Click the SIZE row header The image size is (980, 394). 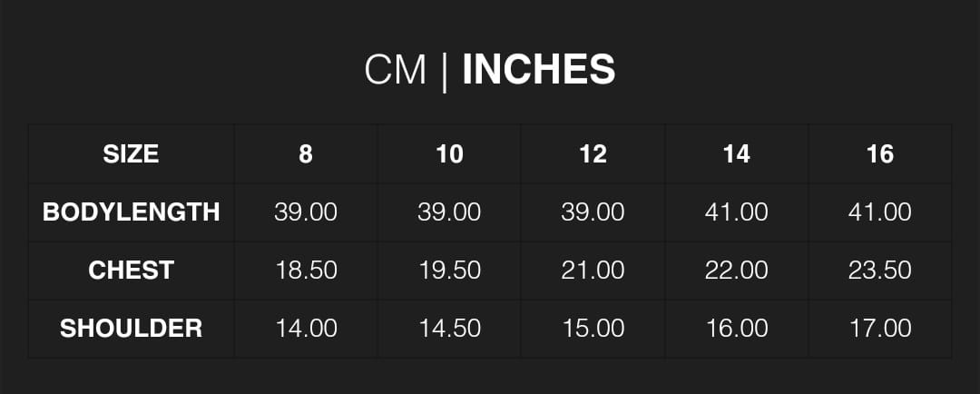point(131,154)
